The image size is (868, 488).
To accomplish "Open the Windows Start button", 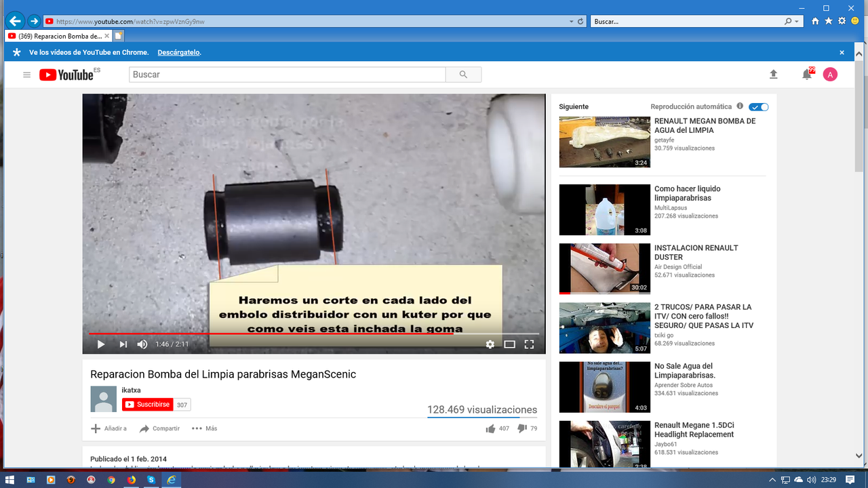I will [x=10, y=479].
